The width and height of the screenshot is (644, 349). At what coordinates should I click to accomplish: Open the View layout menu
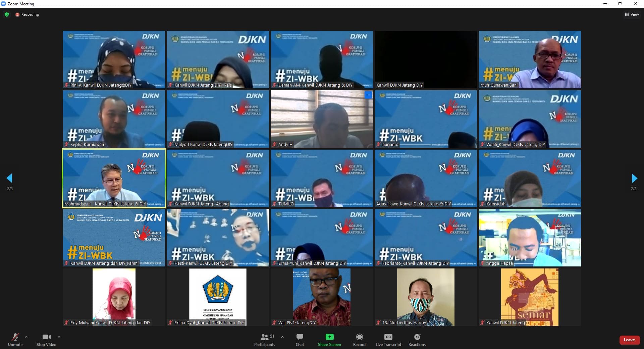click(x=632, y=14)
